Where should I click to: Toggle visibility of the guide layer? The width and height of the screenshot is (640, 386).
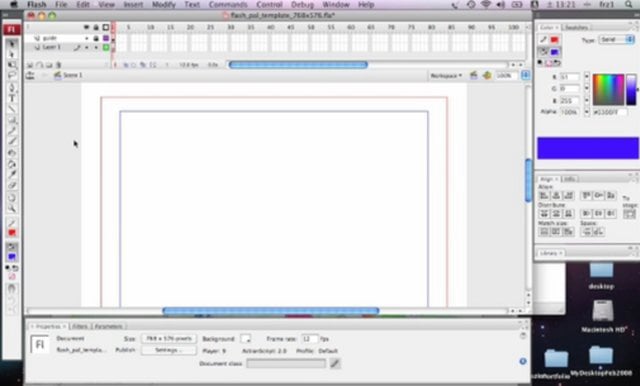(87, 38)
